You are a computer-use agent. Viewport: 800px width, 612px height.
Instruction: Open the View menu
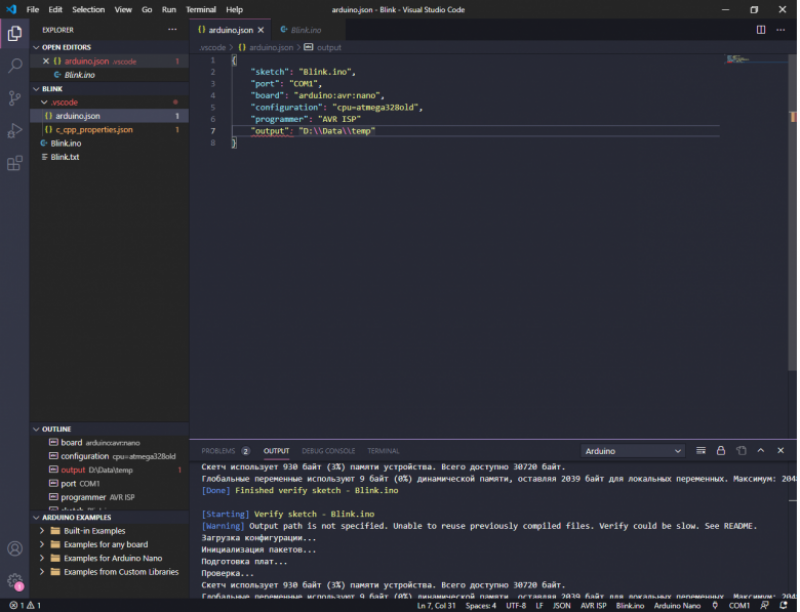pos(123,9)
